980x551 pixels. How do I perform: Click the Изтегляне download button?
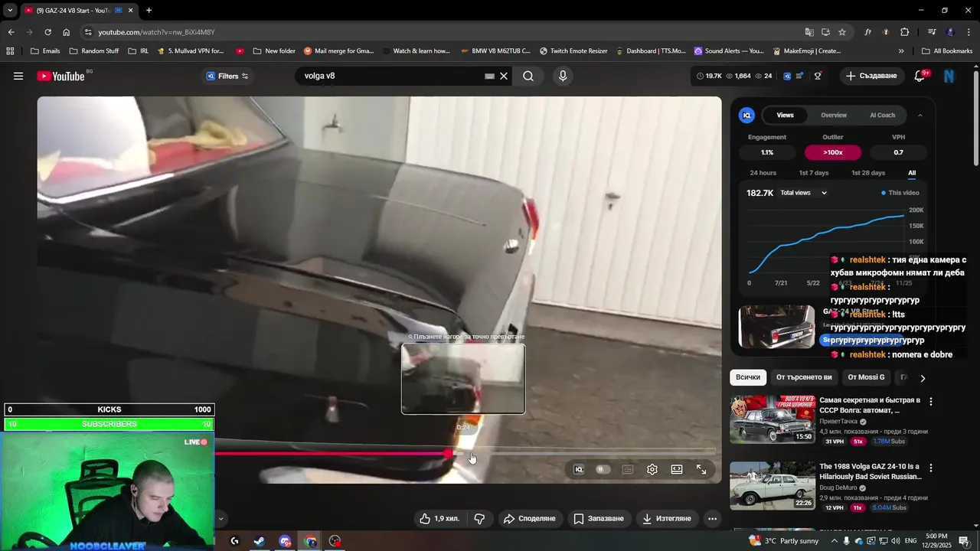click(x=667, y=519)
